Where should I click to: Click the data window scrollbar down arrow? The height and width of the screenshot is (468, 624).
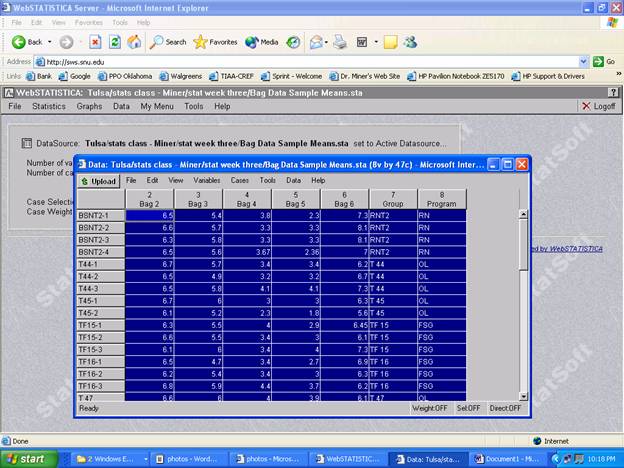click(523, 396)
